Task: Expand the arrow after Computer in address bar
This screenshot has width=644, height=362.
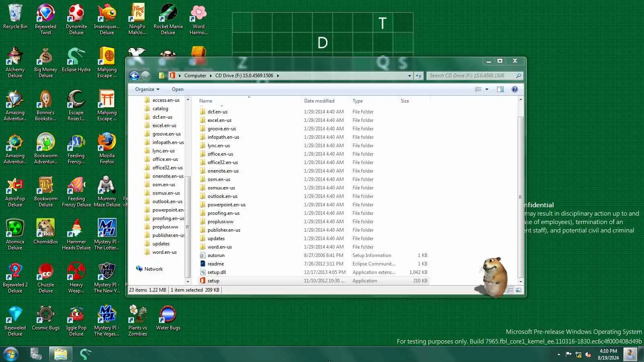Action: (211, 76)
